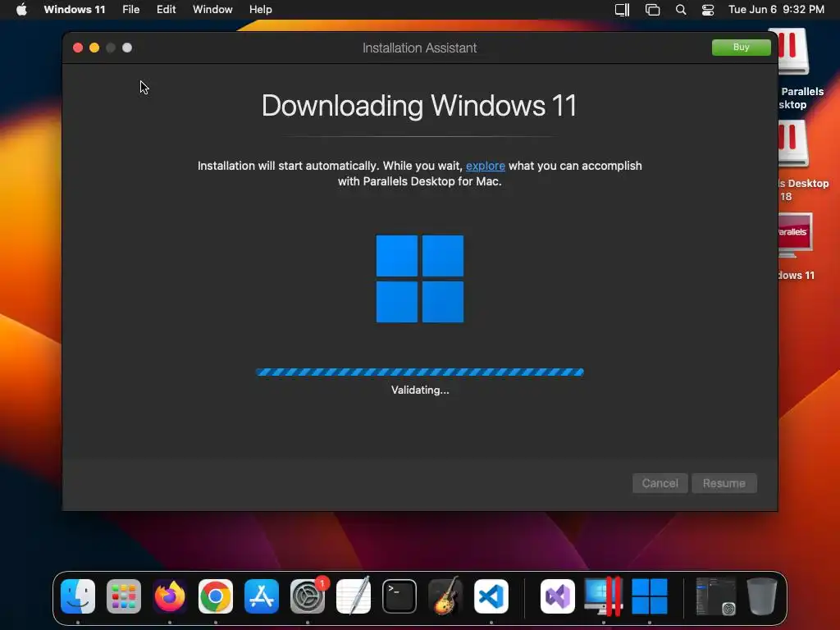This screenshot has height=630, width=840.
Task: Open Spotlight search in menu bar
Action: [681, 10]
